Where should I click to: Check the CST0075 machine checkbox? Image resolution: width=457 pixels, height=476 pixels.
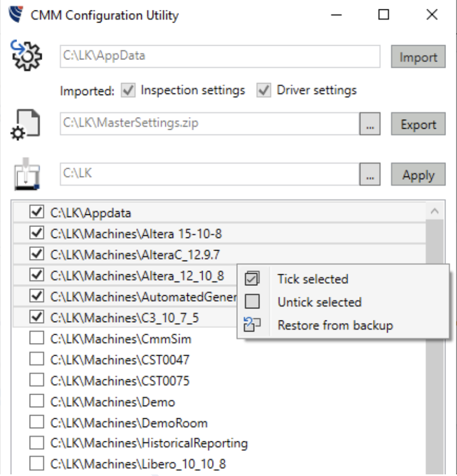[37, 380]
